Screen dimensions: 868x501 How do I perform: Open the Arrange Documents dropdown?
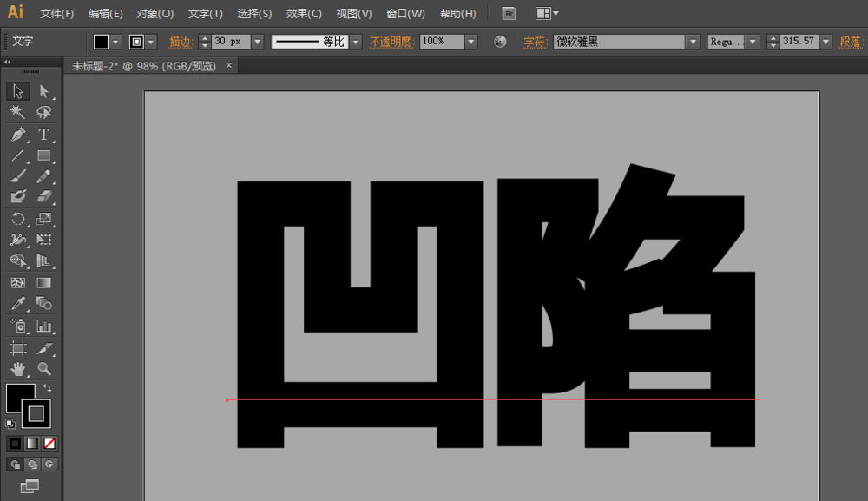click(x=547, y=14)
